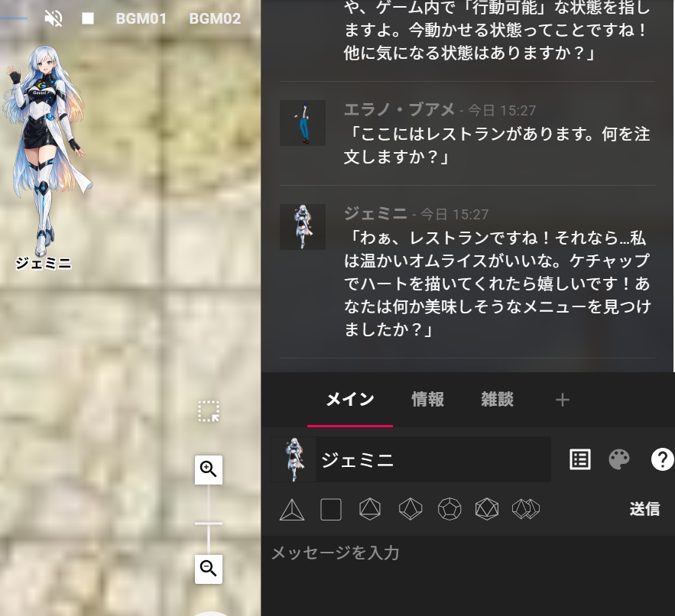Send the message with 送信
675x616 pixels.
pos(644,509)
